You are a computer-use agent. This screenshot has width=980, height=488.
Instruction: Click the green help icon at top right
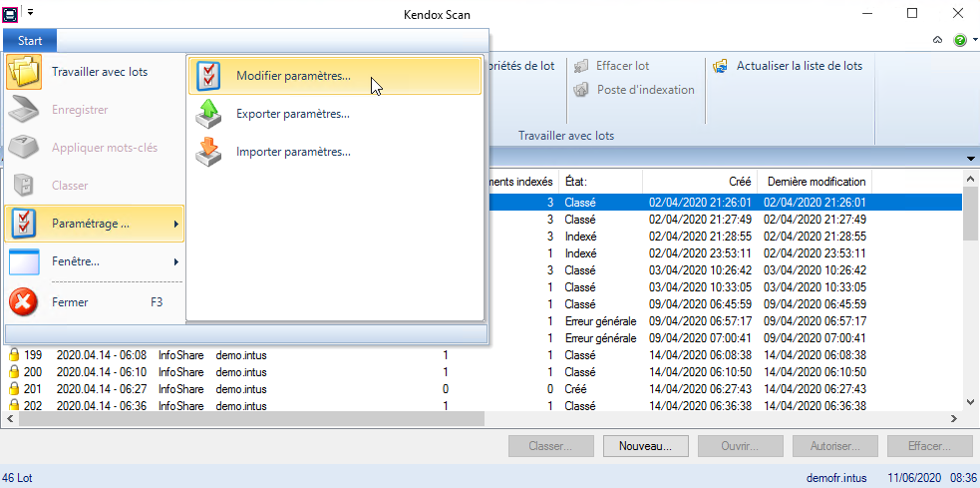click(959, 41)
